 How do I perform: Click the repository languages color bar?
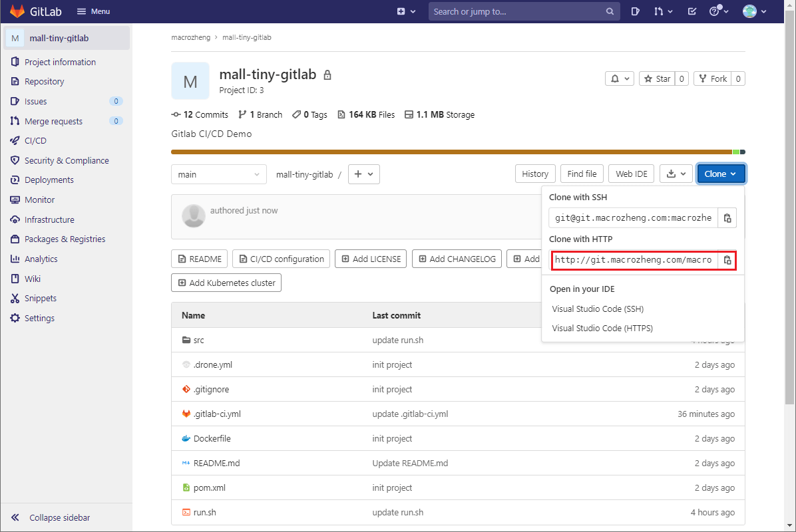[458, 152]
